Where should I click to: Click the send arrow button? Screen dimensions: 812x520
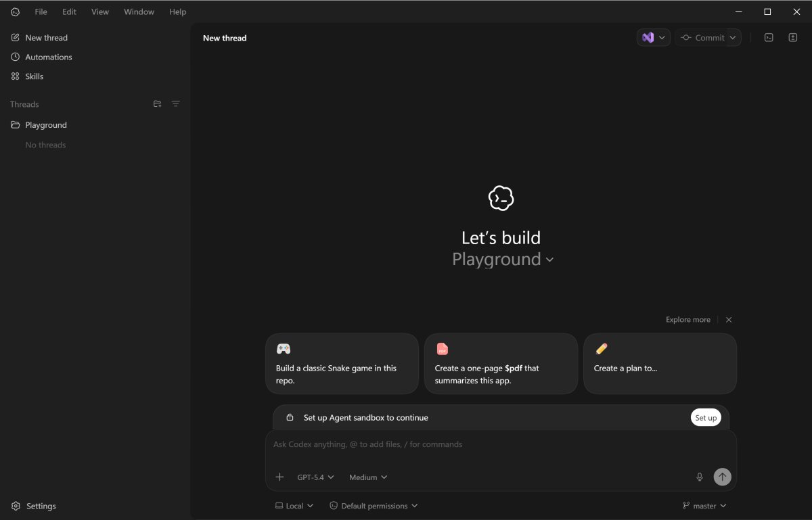coord(723,477)
